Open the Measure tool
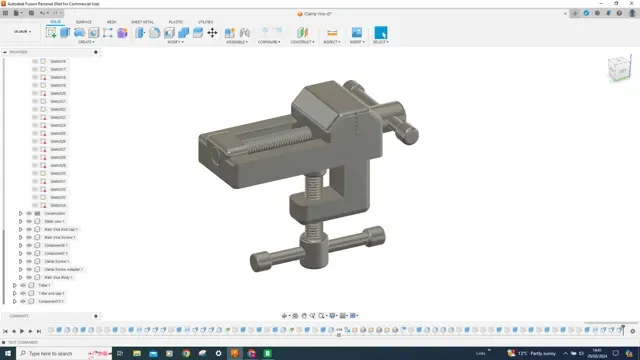640x360 pixels. coord(332,33)
